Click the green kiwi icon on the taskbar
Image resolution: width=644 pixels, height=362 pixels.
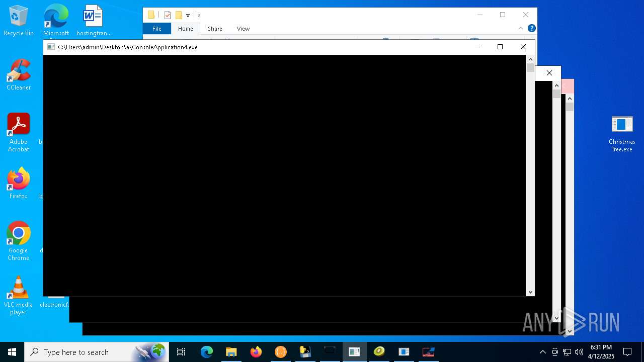point(379,352)
